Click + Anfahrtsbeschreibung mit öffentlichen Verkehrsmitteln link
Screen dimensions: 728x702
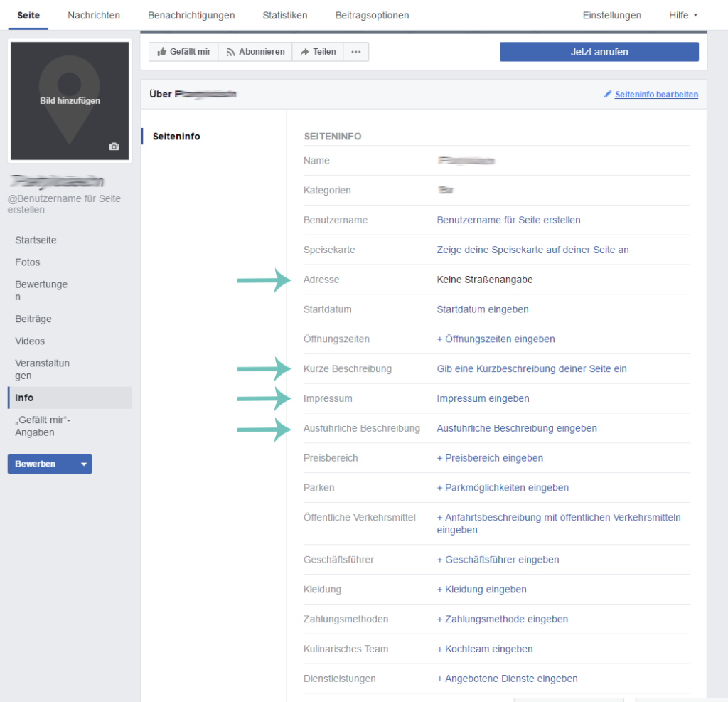pos(559,523)
